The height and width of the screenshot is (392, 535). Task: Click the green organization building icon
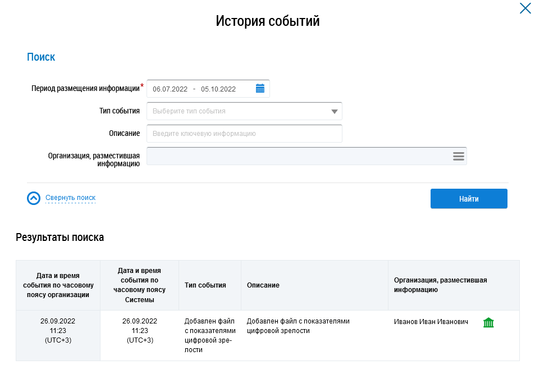point(488,322)
